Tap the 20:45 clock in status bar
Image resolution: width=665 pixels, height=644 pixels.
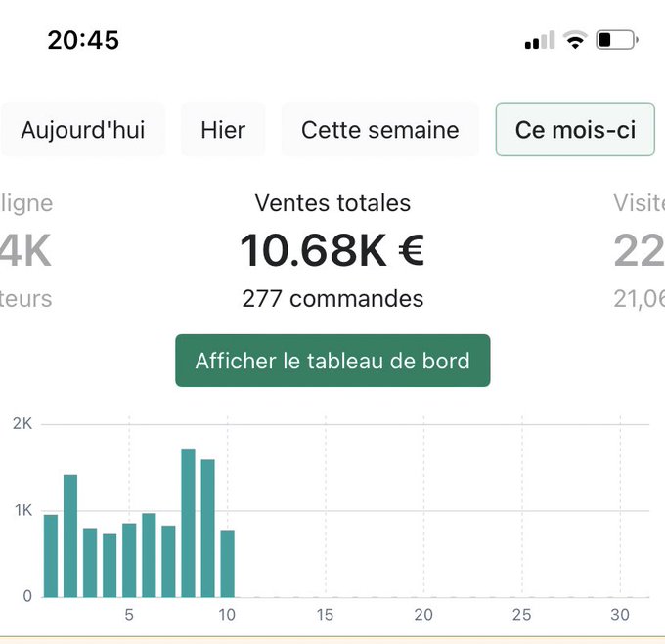pos(83,40)
